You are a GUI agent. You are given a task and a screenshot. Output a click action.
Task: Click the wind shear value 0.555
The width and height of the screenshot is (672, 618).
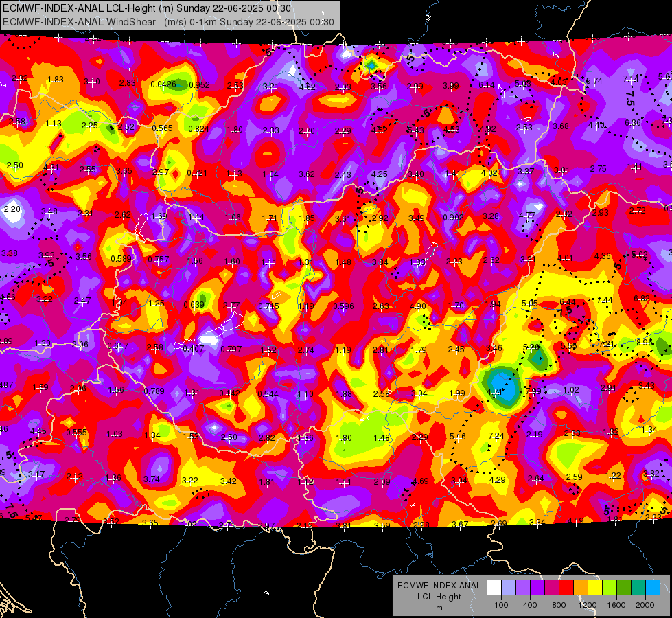pos(77,433)
